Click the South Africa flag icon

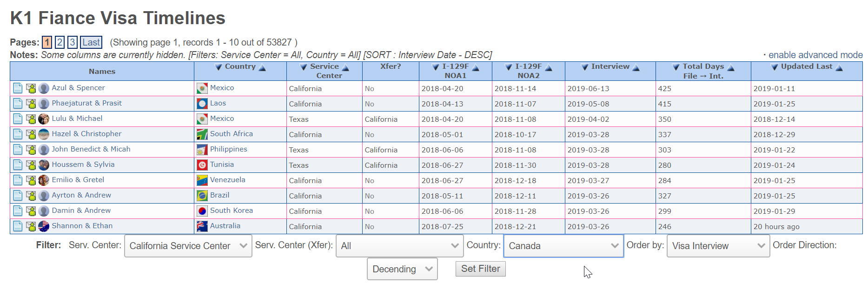[x=202, y=134]
